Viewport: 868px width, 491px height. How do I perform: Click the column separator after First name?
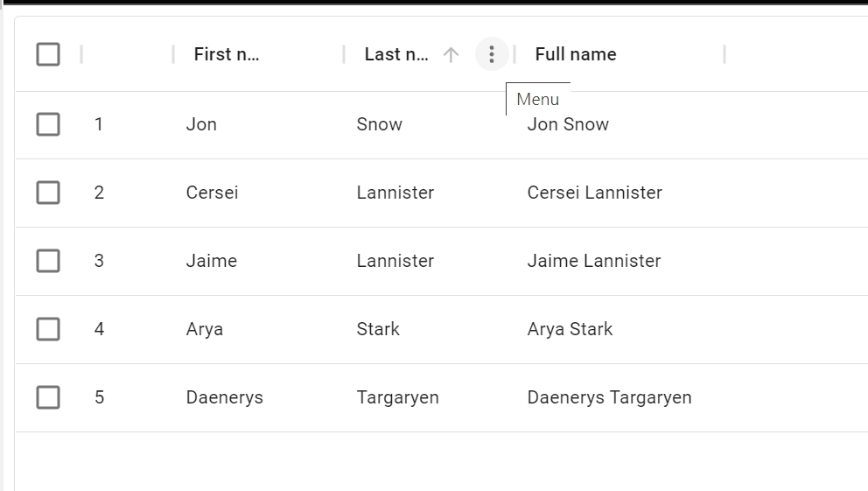click(344, 54)
